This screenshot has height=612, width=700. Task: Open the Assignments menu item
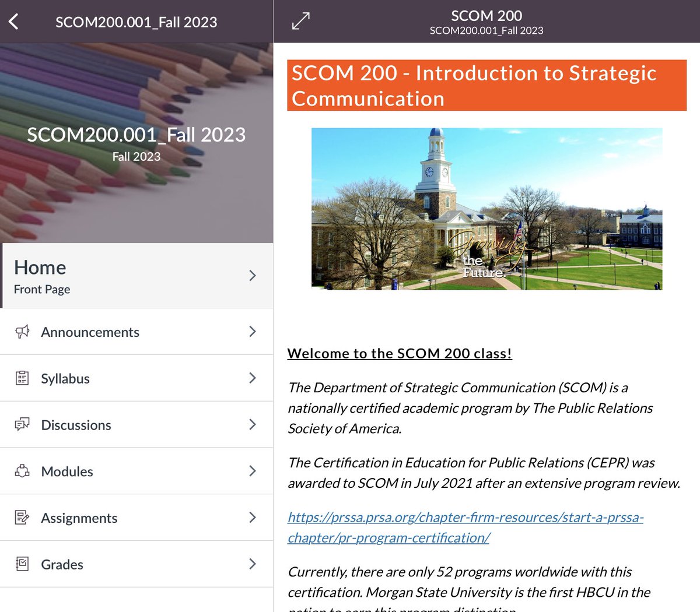click(x=136, y=518)
